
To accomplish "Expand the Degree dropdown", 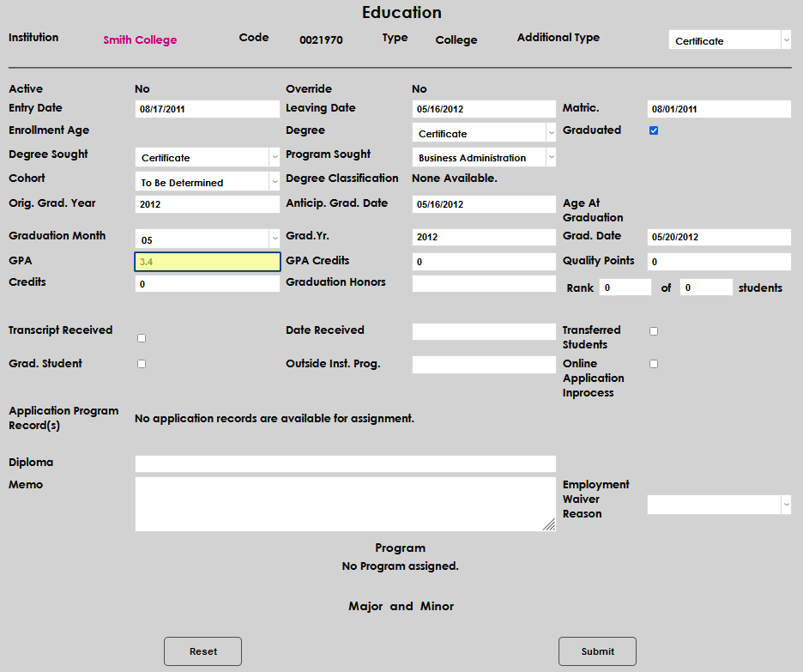I will point(484,133).
